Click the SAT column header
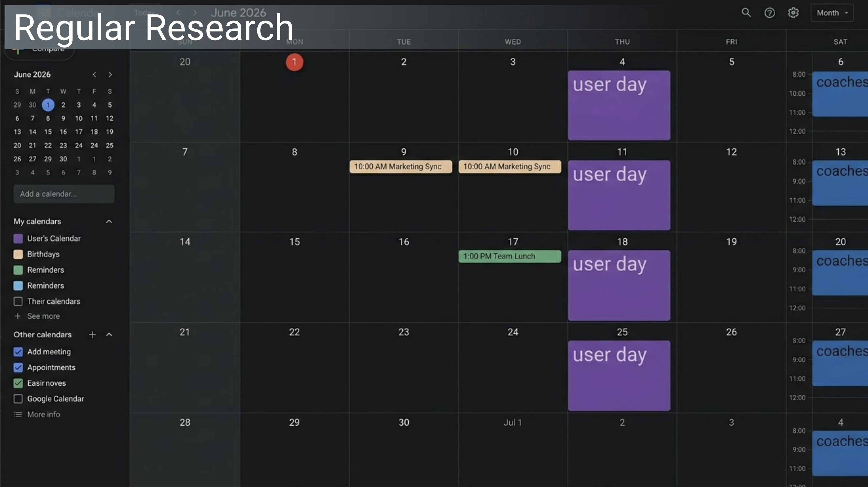The height and width of the screenshot is (487, 868). [x=840, y=42]
